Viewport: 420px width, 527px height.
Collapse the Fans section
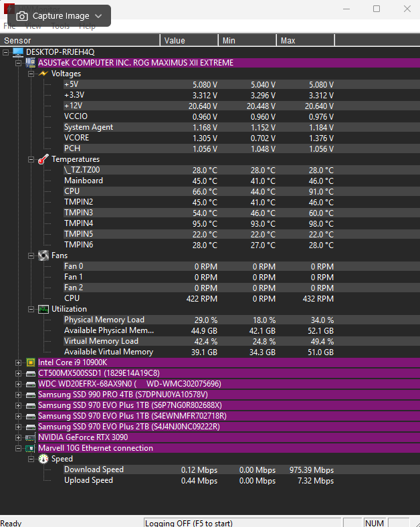(31, 256)
